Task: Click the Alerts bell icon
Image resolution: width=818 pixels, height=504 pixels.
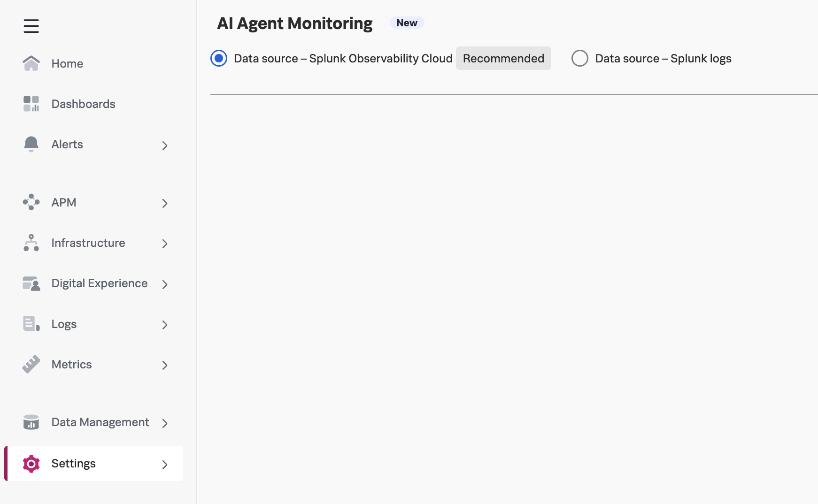Action: [31, 144]
